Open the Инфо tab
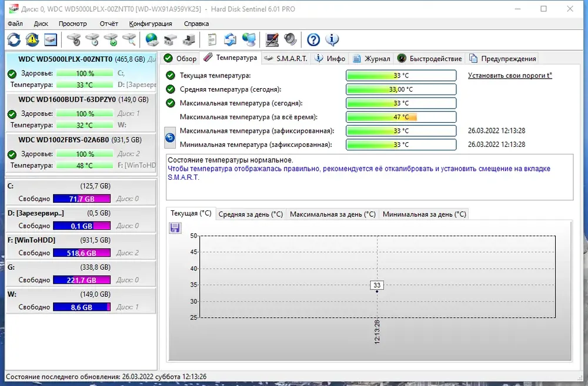The height and width of the screenshot is (386, 588). click(x=330, y=59)
